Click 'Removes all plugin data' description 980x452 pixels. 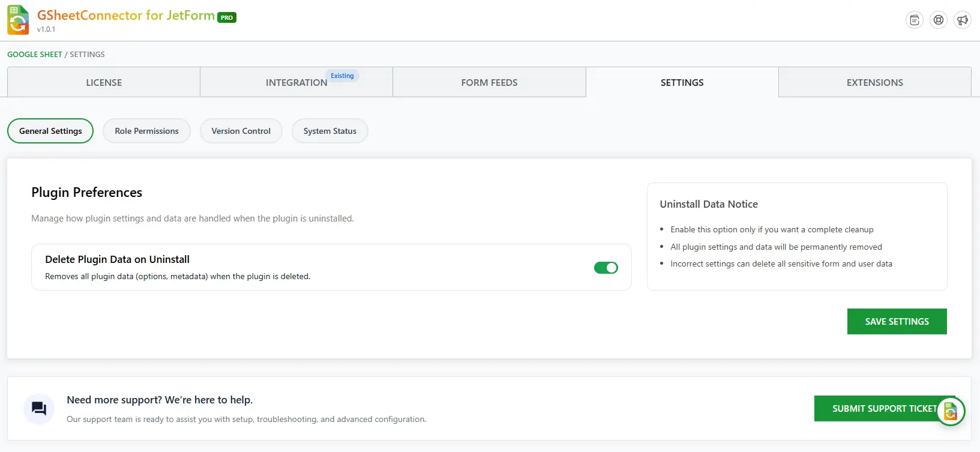coord(178,276)
